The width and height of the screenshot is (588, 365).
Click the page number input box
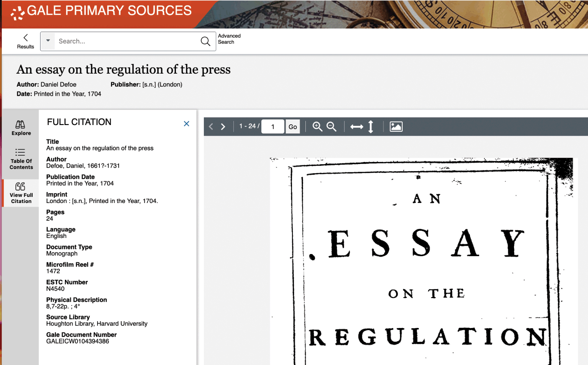pyautogui.click(x=272, y=127)
